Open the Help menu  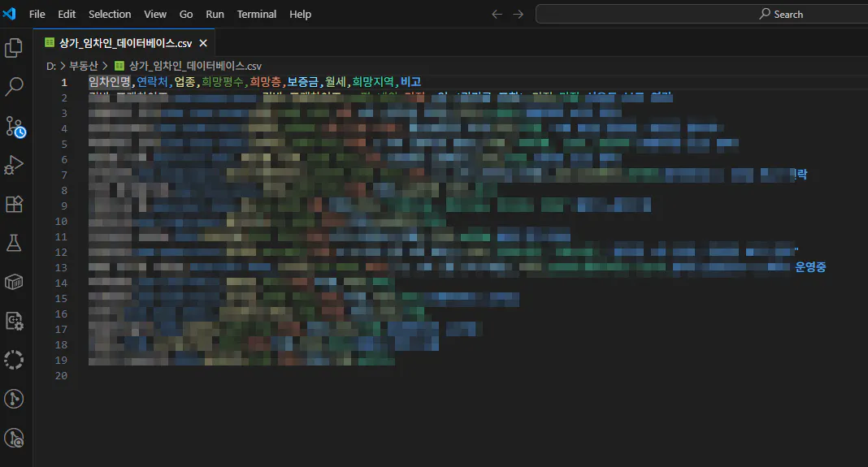coord(300,15)
